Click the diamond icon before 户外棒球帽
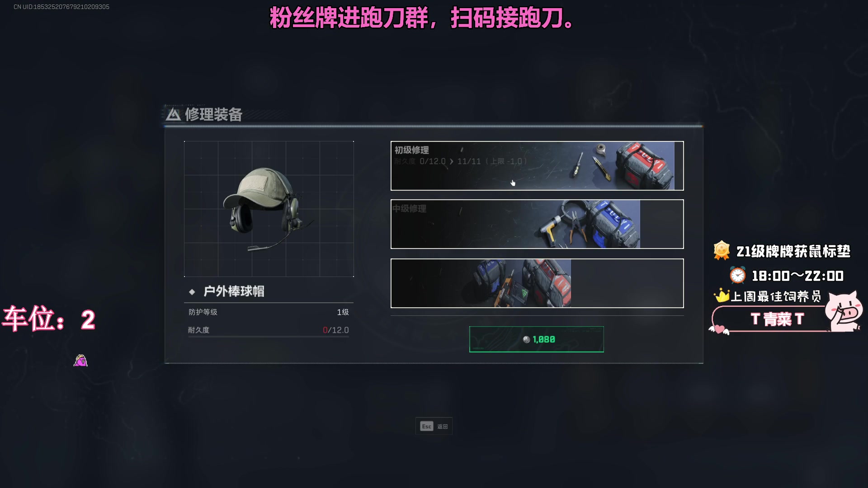Viewport: 868px width, 488px height. point(192,292)
